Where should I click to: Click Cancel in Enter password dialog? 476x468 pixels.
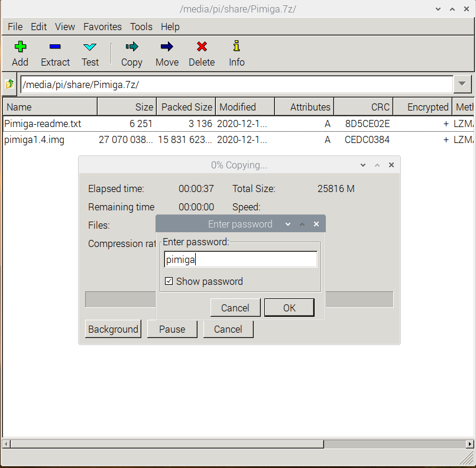coord(235,307)
